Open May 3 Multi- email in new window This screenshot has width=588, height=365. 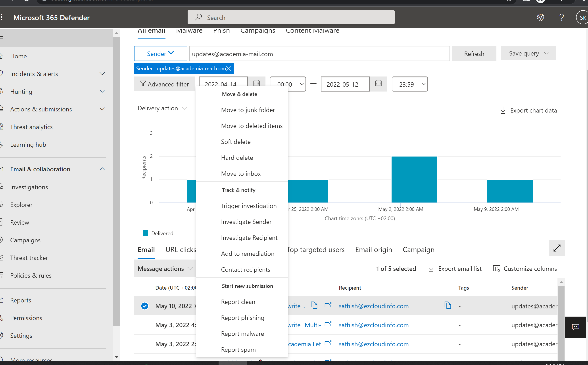click(x=328, y=324)
